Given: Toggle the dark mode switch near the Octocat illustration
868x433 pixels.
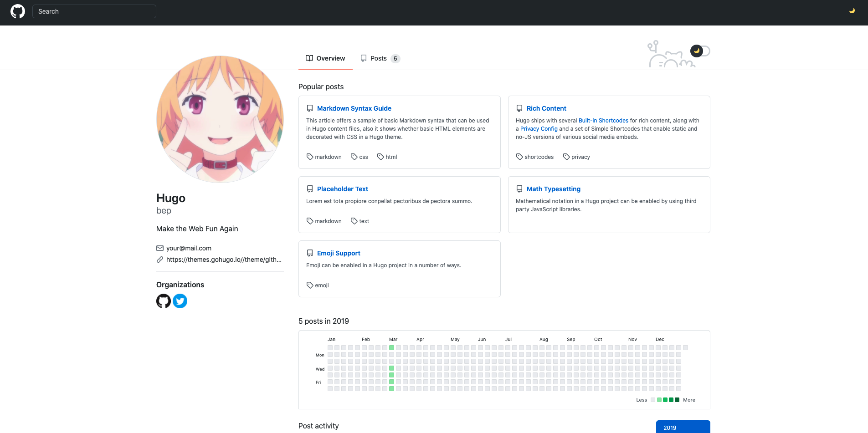Looking at the screenshot, I should click(x=700, y=51).
